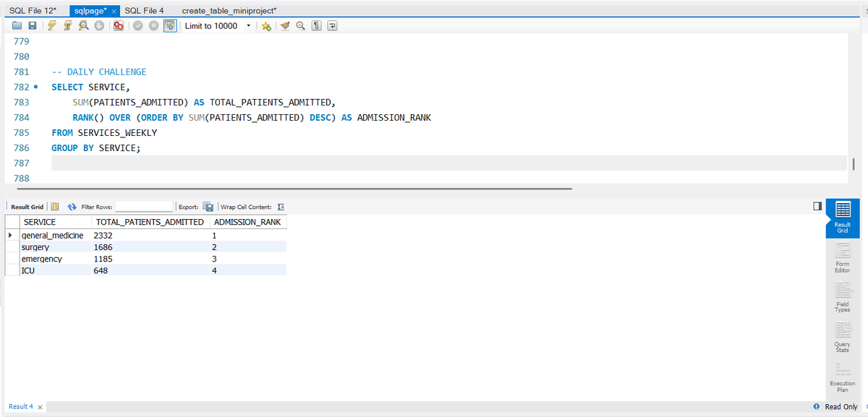The height and width of the screenshot is (417, 868).
Task: Sort by the TOTAL_PATIENTS_ADMITTED column header
Action: pos(150,222)
